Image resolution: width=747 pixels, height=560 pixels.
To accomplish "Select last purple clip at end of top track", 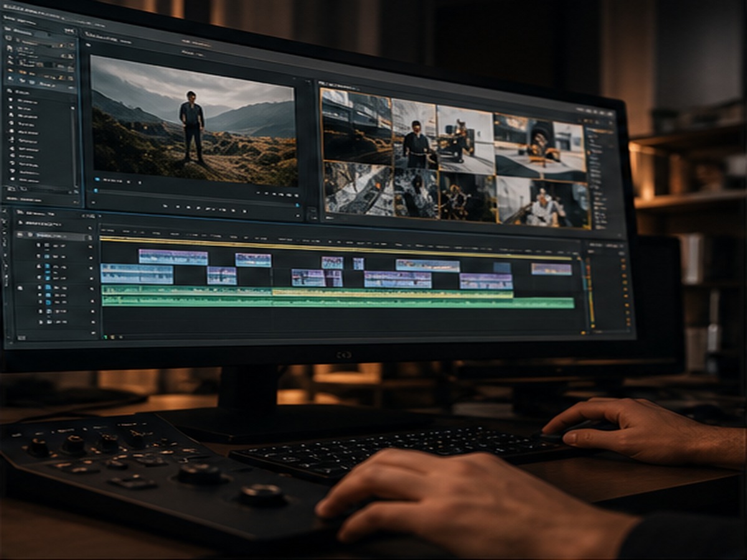I will (551, 269).
